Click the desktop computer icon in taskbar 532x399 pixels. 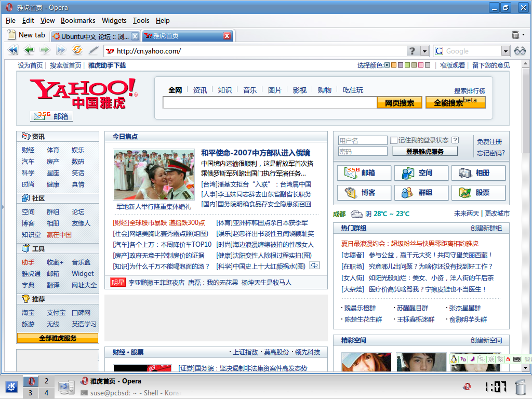(66, 387)
